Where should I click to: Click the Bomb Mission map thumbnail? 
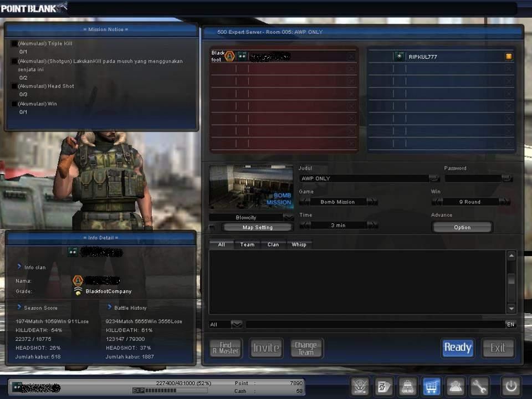pos(251,187)
